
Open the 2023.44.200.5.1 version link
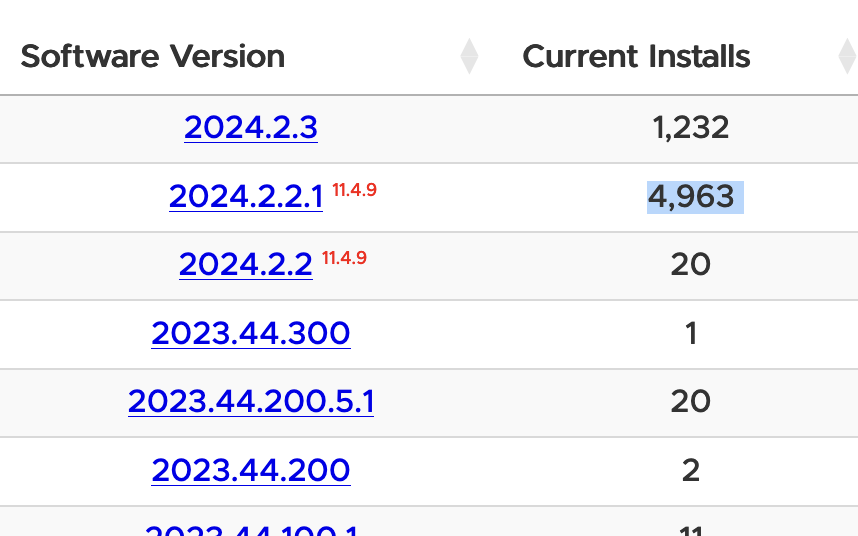251,402
